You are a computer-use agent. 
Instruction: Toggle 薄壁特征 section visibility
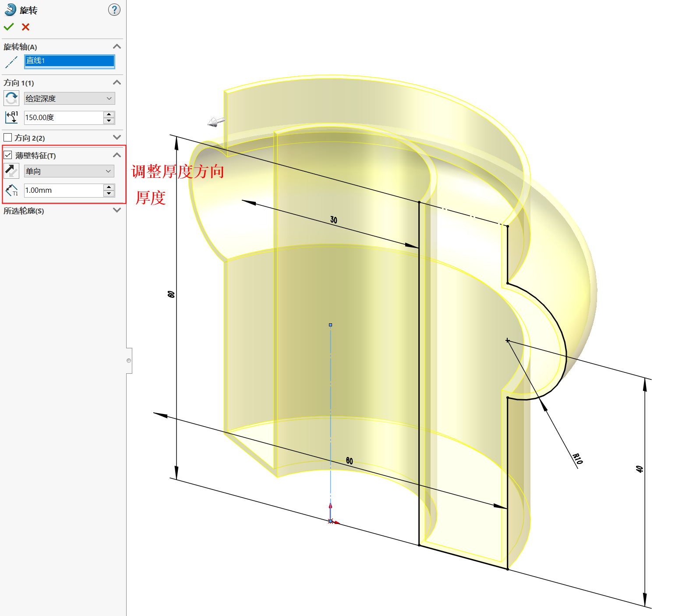pyautogui.click(x=117, y=155)
